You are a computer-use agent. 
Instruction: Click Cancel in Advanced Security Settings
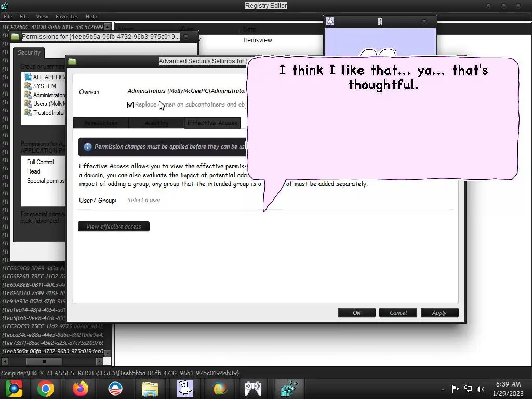coord(398,313)
